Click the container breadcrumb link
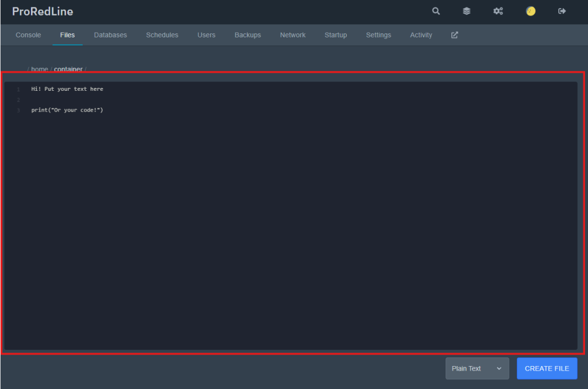The image size is (588, 389). (68, 69)
